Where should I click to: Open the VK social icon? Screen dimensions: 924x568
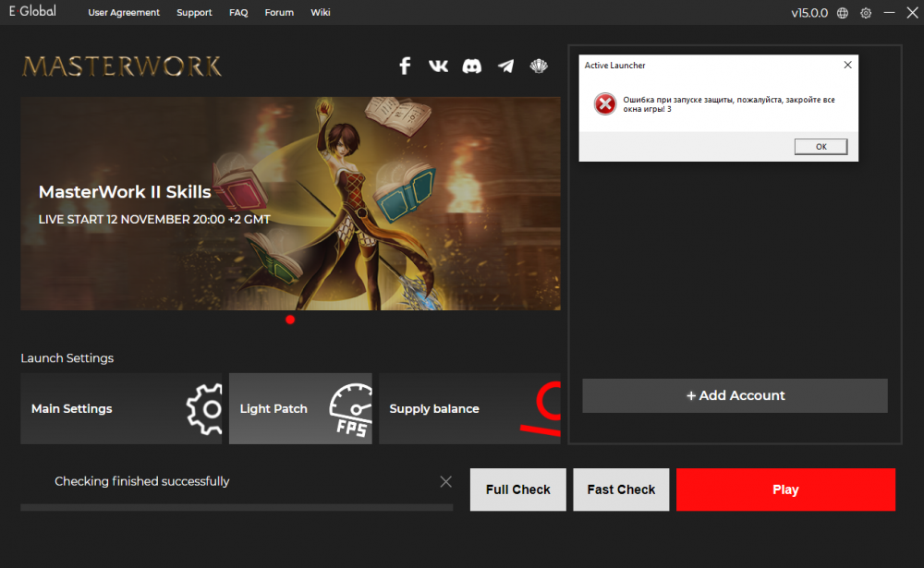pyautogui.click(x=438, y=66)
